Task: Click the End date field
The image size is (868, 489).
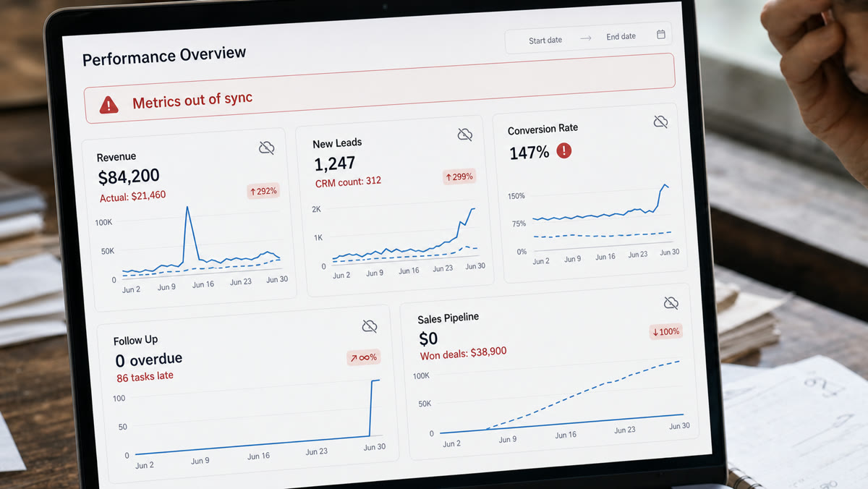Action: coord(621,36)
